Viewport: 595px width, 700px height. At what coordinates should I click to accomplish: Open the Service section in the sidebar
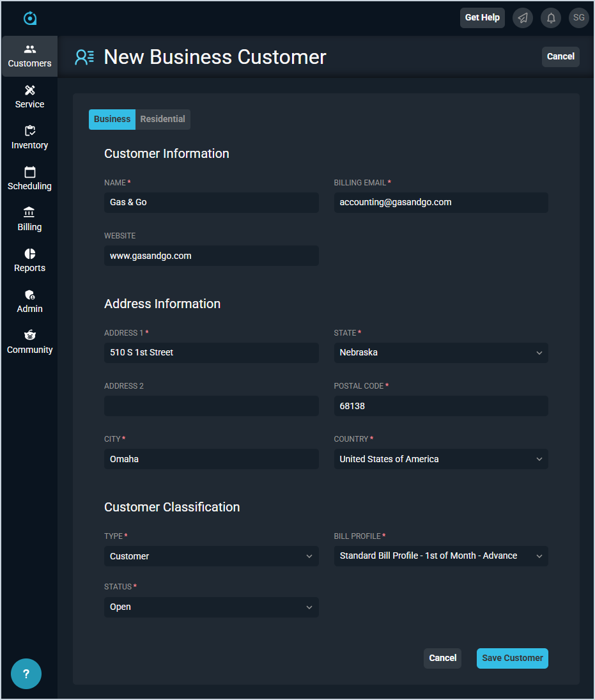[x=29, y=97]
